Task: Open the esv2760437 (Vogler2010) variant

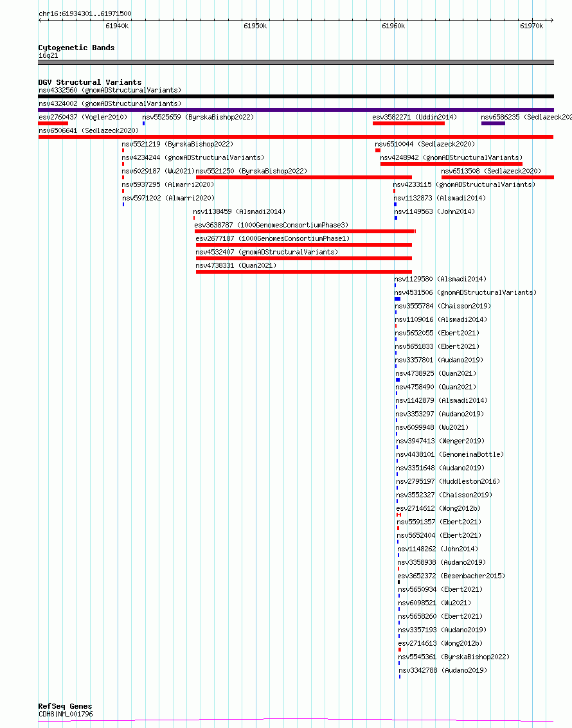Action: tap(83, 117)
